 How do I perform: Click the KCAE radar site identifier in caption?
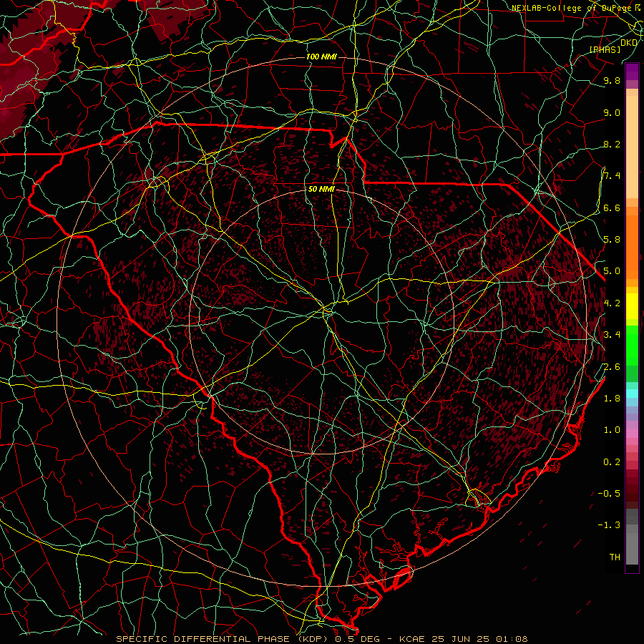(x=412, y=639)
